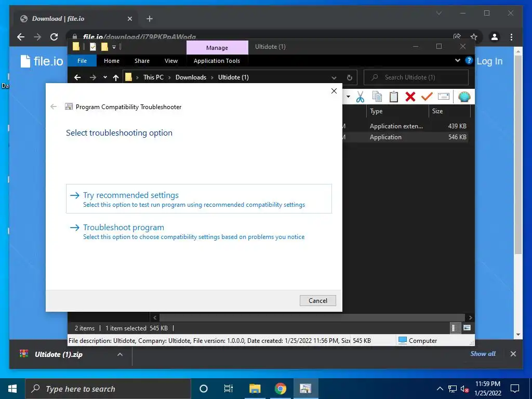Viewport: 532px width, 399px height.
Task: Close the Chrome downloads bar
Action: click(x=513, y=354)
